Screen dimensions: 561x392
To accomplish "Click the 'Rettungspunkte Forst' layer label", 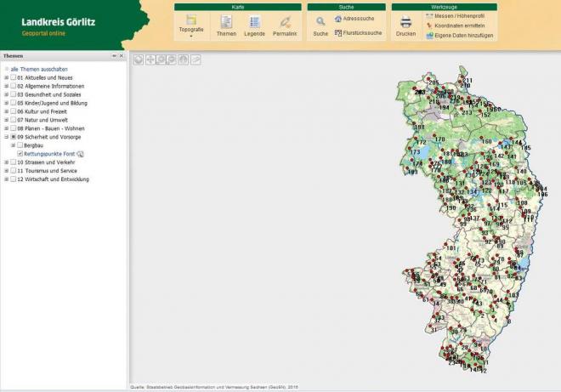I will click(x=49, y=154).
